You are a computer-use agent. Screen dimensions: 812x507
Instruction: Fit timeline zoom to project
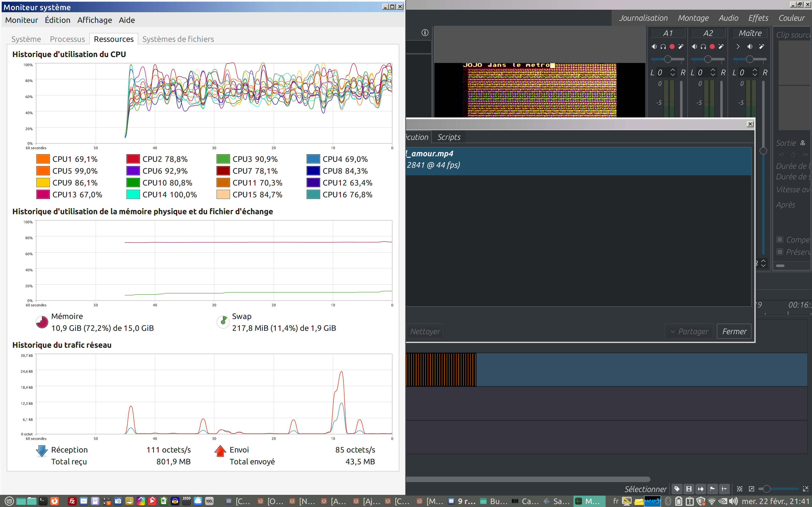click(x=739, y=489)
